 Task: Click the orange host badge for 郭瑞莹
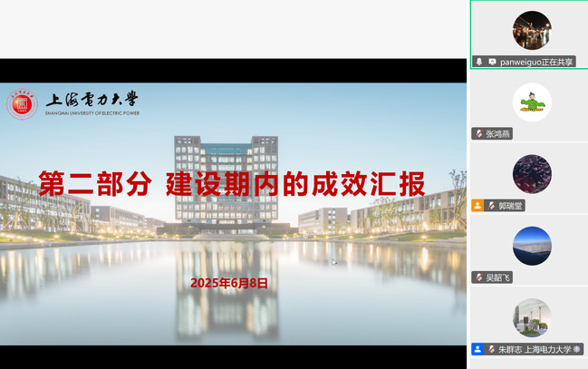point(477,206)
